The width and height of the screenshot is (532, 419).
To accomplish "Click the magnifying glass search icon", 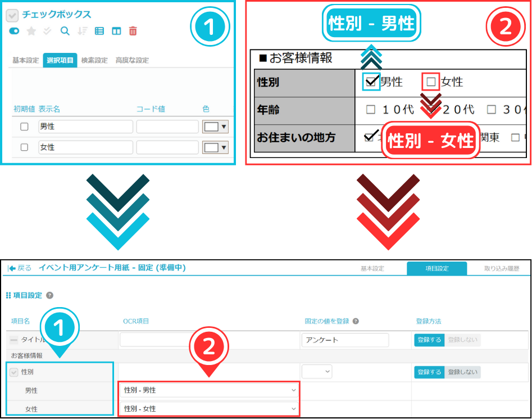I will pyautogui.click(x=65, y=31).
